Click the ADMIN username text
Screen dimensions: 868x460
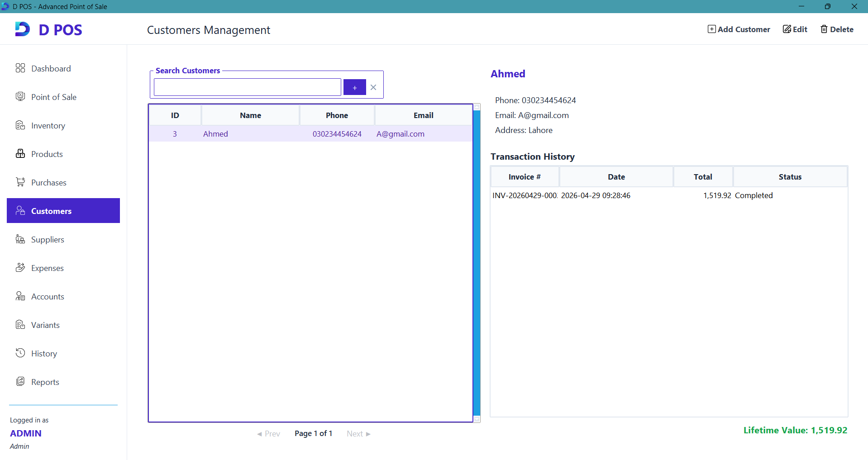click(26, 433)
